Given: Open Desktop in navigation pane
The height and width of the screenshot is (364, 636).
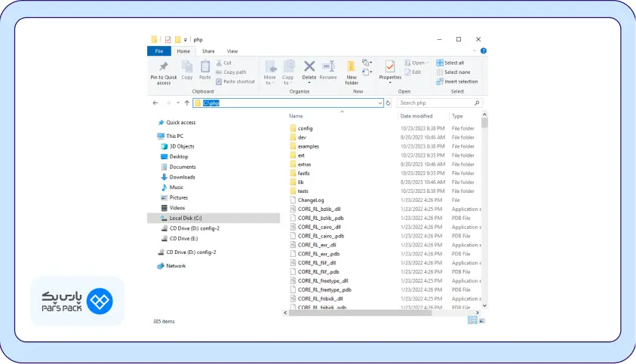Looking at the screenshot, I should coord(174,157).
